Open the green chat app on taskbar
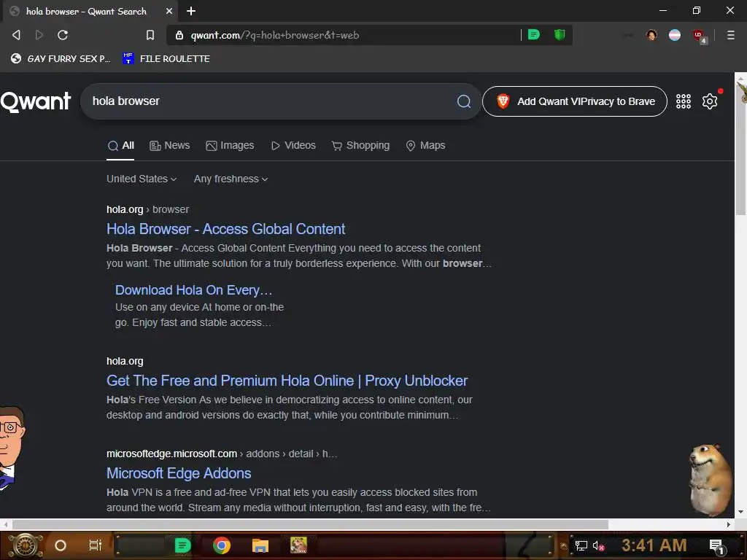This screenshot has width=747, height=560. point(182,545)
